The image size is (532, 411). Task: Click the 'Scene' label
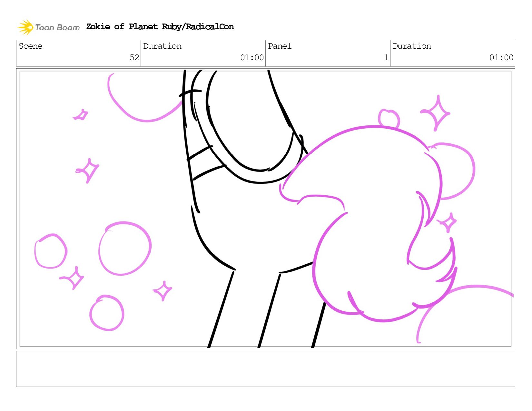[x=30, y=46]
